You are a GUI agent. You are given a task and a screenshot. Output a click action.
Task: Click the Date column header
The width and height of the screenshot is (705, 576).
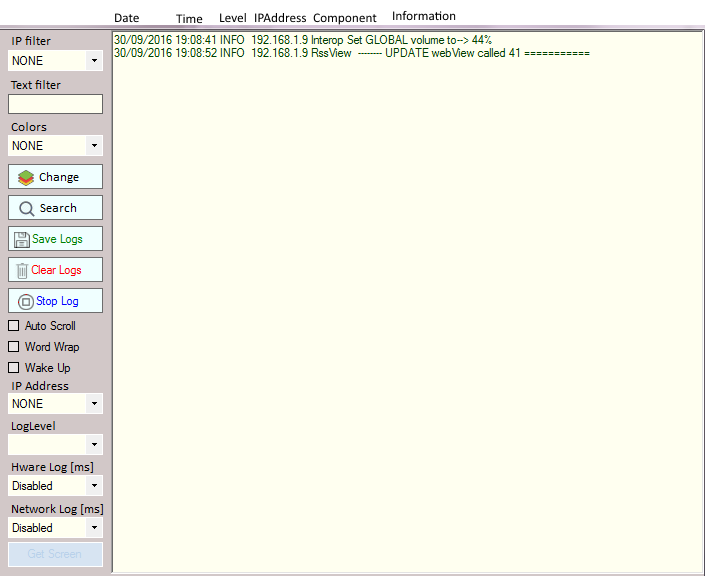tap(127, 18)
